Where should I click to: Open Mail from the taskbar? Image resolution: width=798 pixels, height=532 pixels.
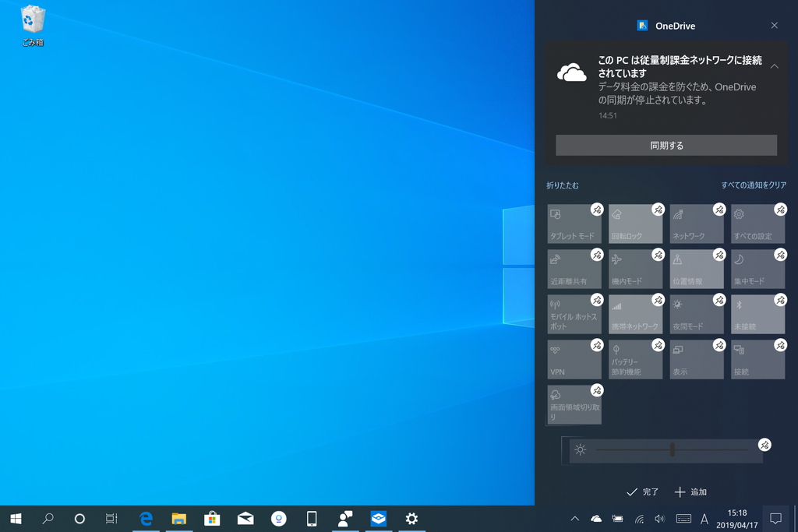tap(245, 519)
